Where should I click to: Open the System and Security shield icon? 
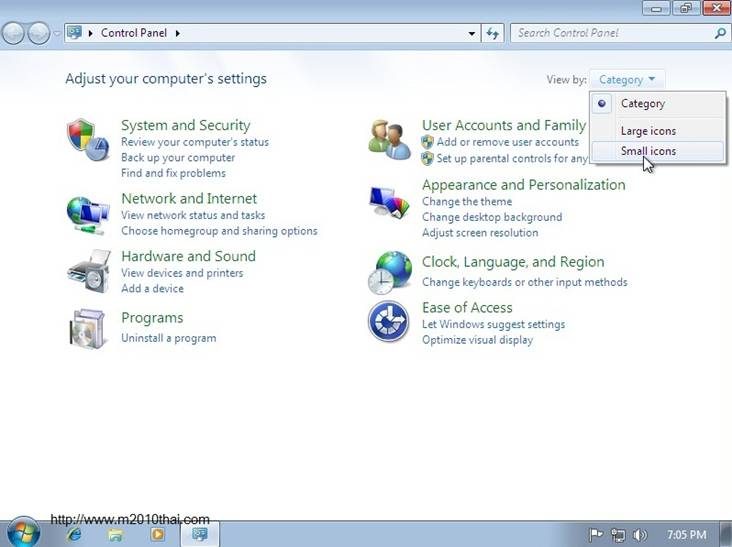88,139
